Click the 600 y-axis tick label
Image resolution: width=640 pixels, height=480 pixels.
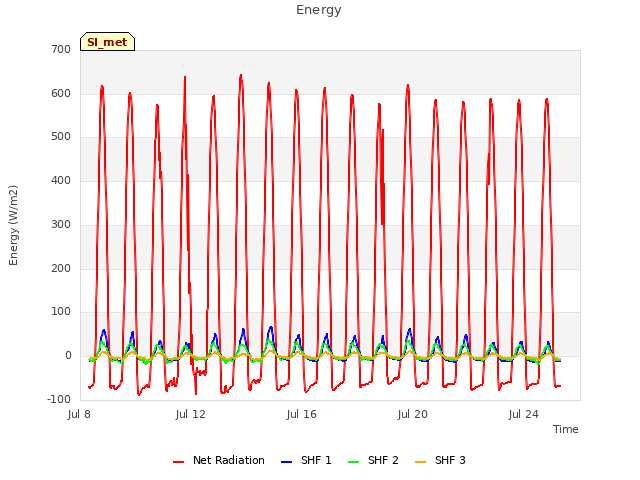tap(61, 93)
